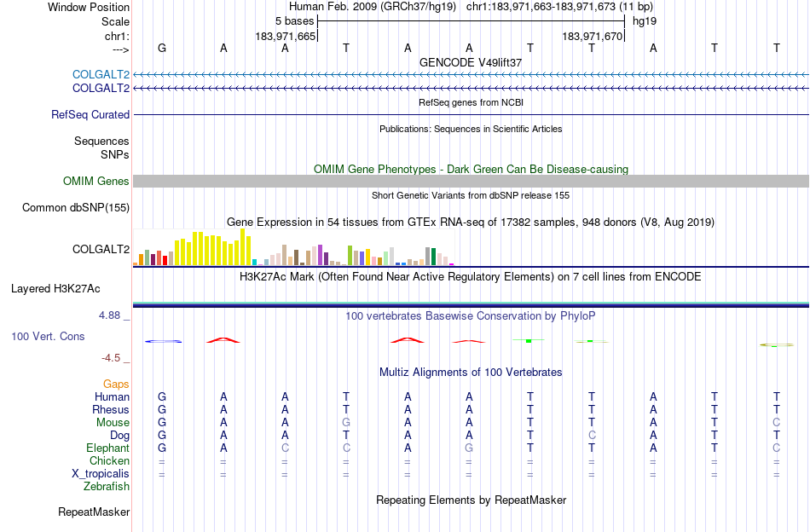Click the gray G mismatch in Elephant row

pyautogui.click(x=469, y=448)
